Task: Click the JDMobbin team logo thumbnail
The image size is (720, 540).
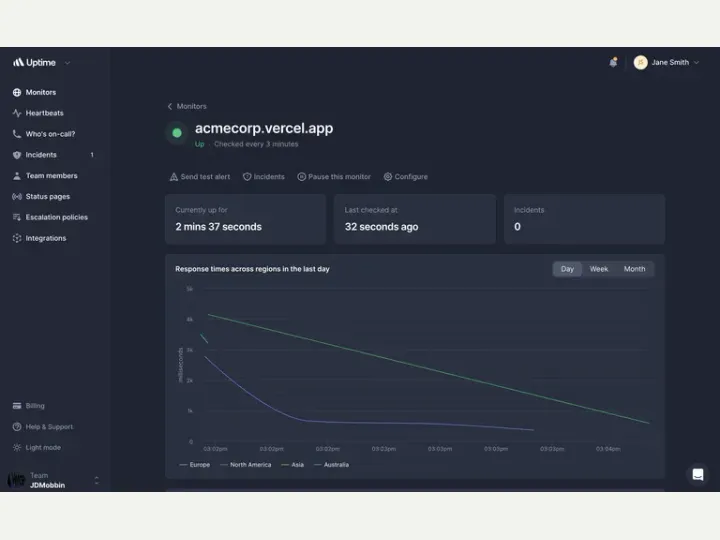Action: [17, 480]
